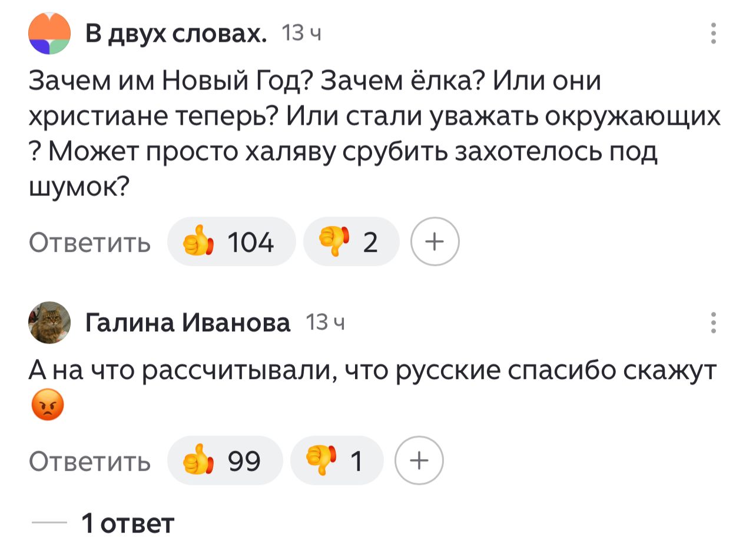Open the Галина Иванова profile name
756x545 pixels.
188,323
